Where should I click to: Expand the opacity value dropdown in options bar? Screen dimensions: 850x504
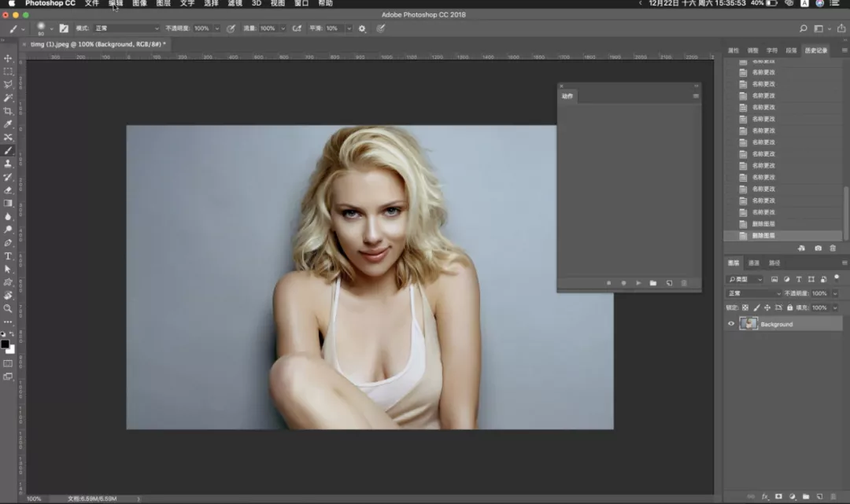(217, 28)
